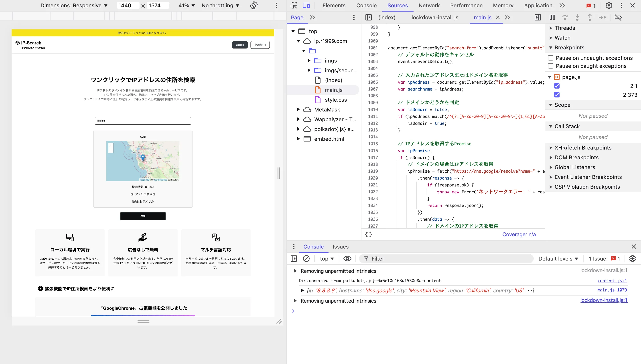Click the pause script execution button
The width and height of the screenshot is (641, 364).
(552, 17)
